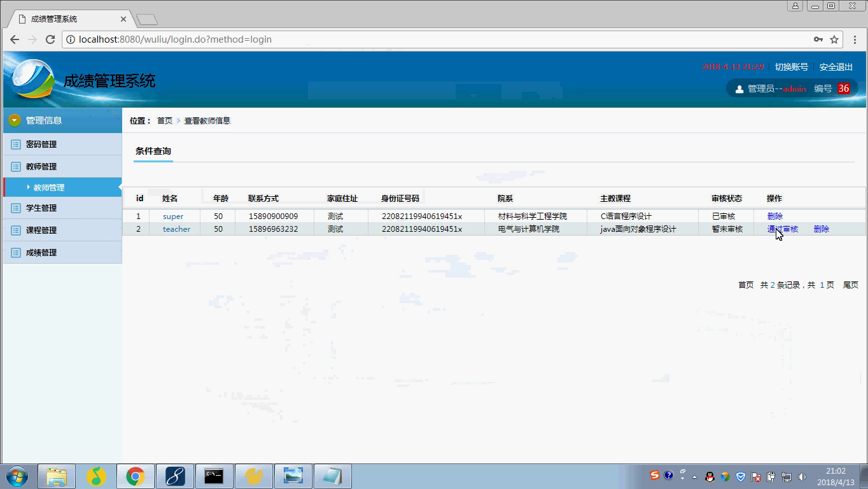Click list icon beside 成绩管理

16,253
